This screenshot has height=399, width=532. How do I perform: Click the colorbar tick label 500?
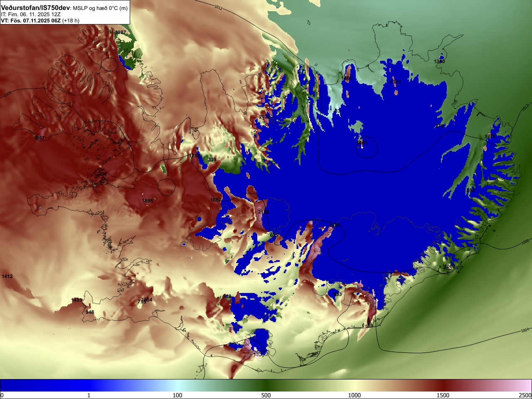pos(266,395)
